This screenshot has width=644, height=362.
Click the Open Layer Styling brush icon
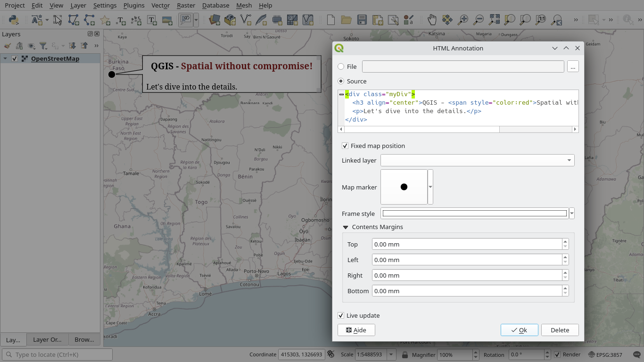[x=7, y=46]
